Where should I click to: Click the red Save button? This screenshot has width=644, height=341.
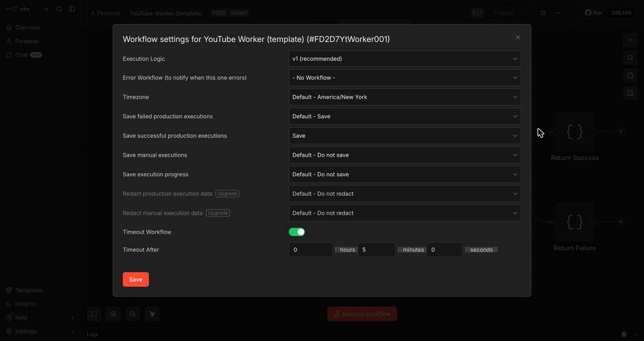(x=136, y=279)
